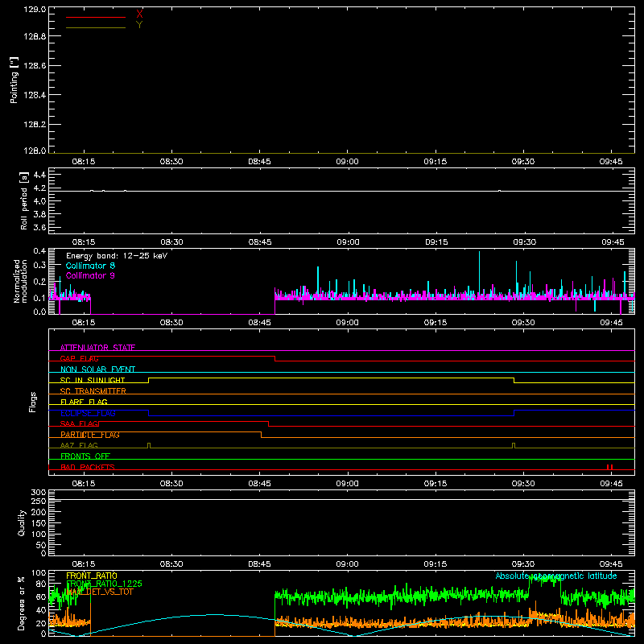The width and height of the screenshot is (644, 644).
Task: Click the Flags axis title
Action: pyautogui.click(x=33, y=402)
